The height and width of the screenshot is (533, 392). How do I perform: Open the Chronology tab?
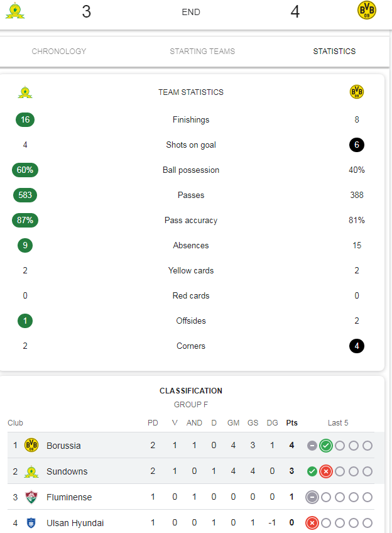(59, 52)
